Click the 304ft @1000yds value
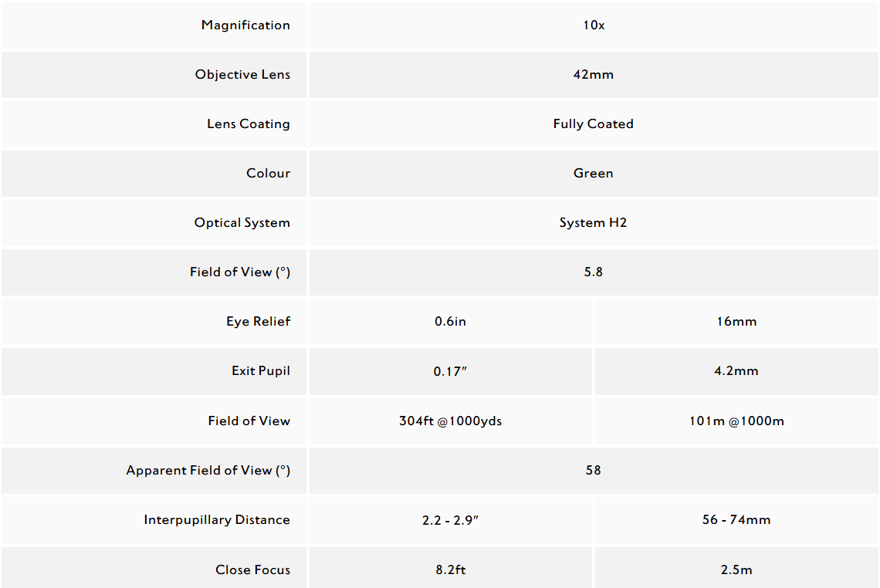Image resolution: width=880 pixels, height=588 pixels. [450, 421]
